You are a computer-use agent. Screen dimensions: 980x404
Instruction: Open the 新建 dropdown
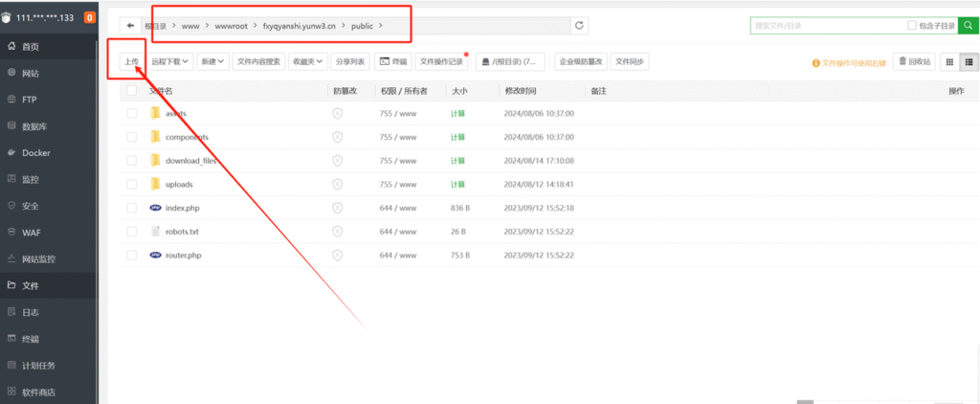click(x=212, y=61)
